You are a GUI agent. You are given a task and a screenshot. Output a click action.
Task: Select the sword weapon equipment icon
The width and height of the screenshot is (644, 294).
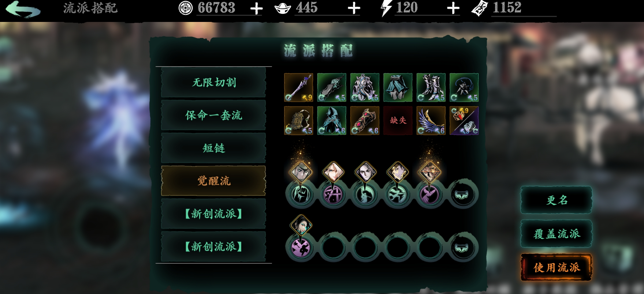(298, 87)
